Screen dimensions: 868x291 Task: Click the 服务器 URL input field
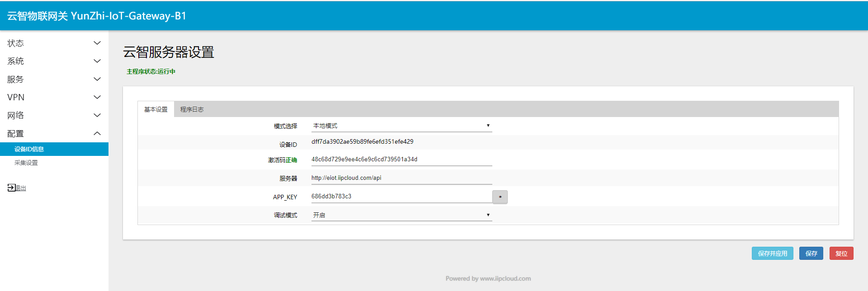[x=401, y=178]
